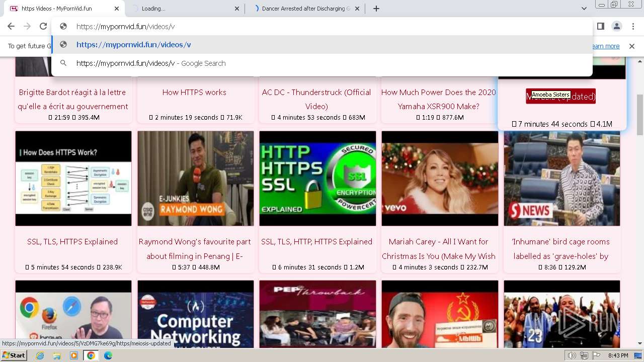This screenshot has height=362, width=644.
Task: Dismiss the info bar with the X
Action: 632,46
